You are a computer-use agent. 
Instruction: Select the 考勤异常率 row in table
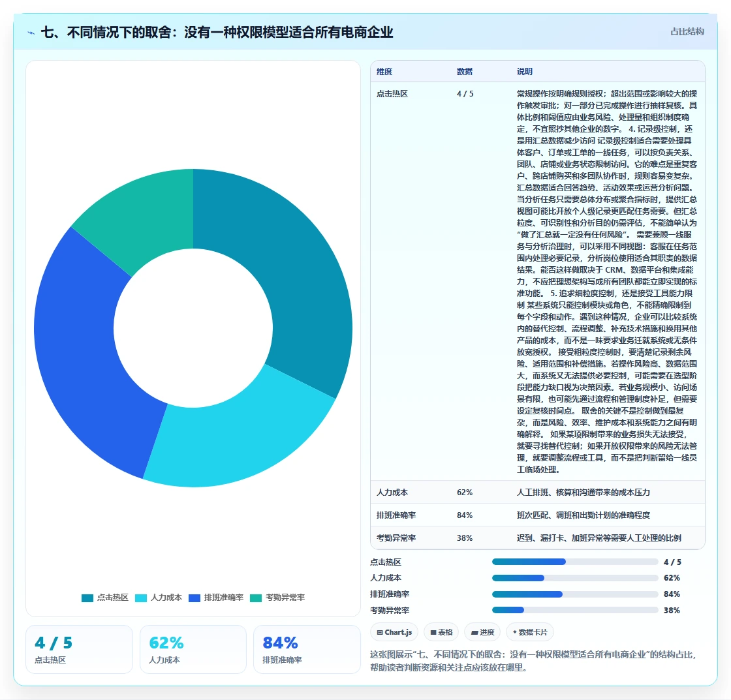pos(538,538)
